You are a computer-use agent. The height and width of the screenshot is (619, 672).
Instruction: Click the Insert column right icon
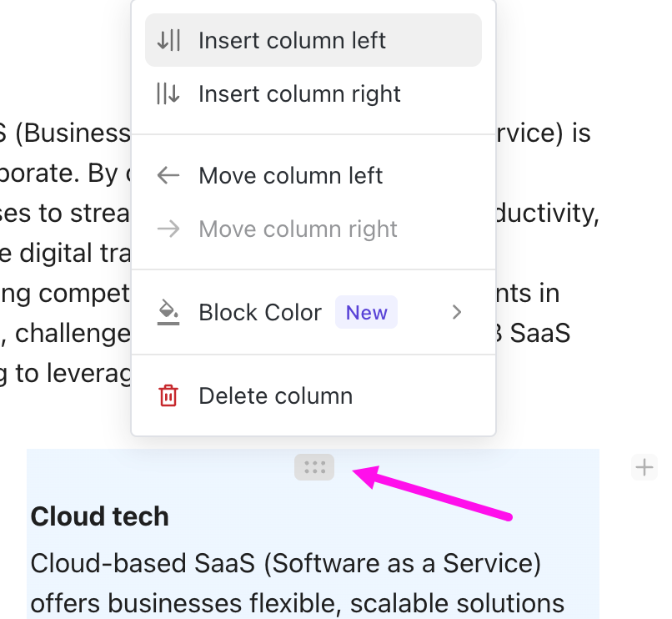[168, 93]
